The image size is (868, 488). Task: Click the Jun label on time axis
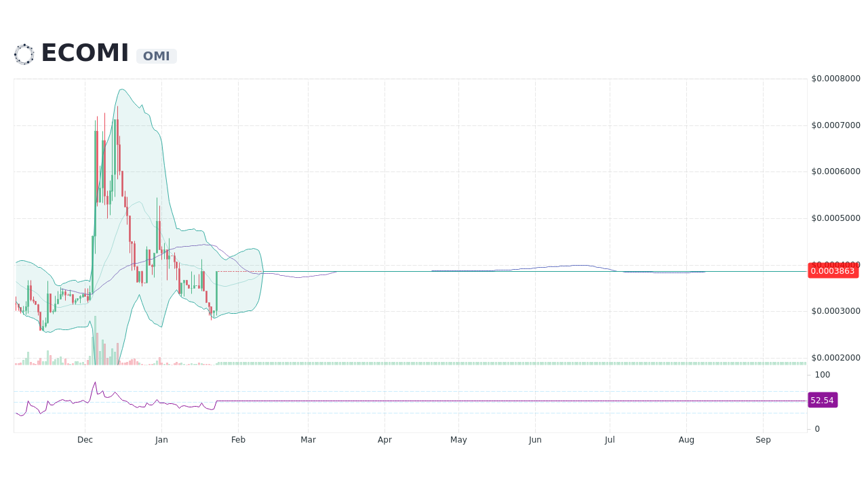click(535, 440)
